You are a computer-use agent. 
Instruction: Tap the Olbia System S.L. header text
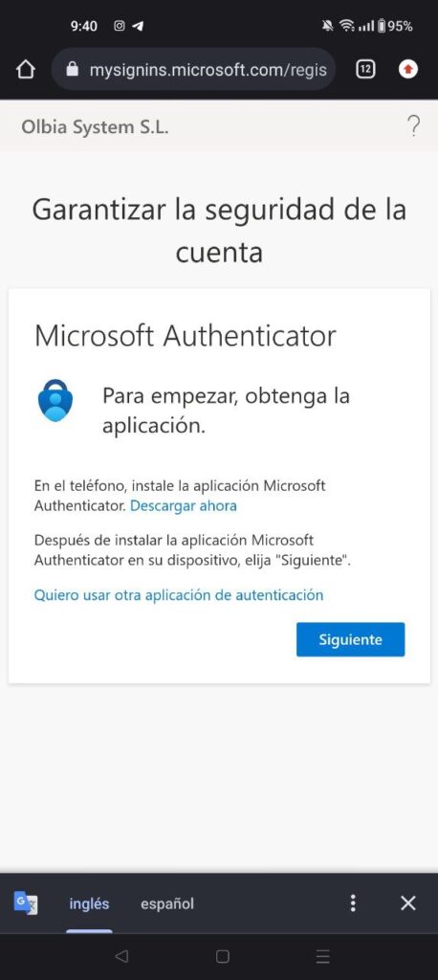point(95,127)
